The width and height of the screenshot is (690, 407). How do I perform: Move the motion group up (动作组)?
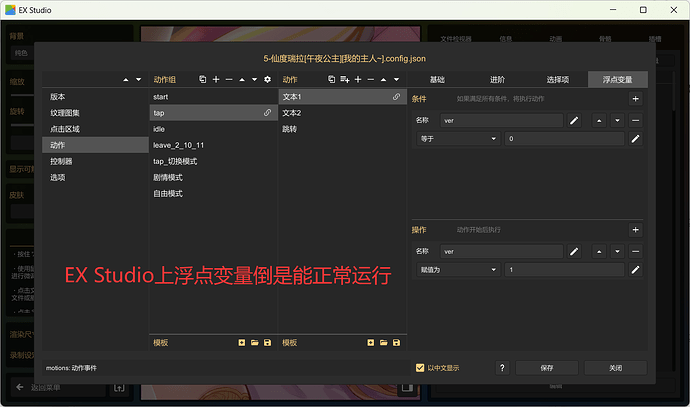242,80
